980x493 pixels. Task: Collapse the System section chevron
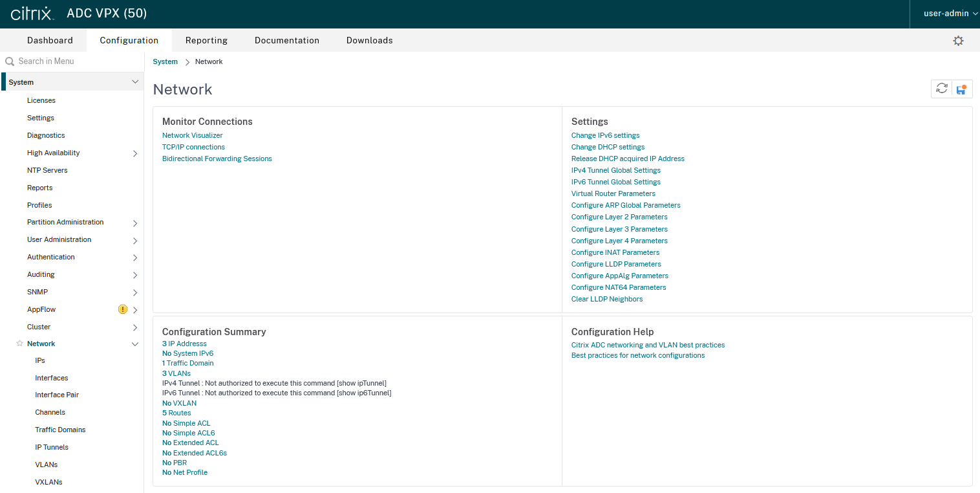tap(135, 82)
